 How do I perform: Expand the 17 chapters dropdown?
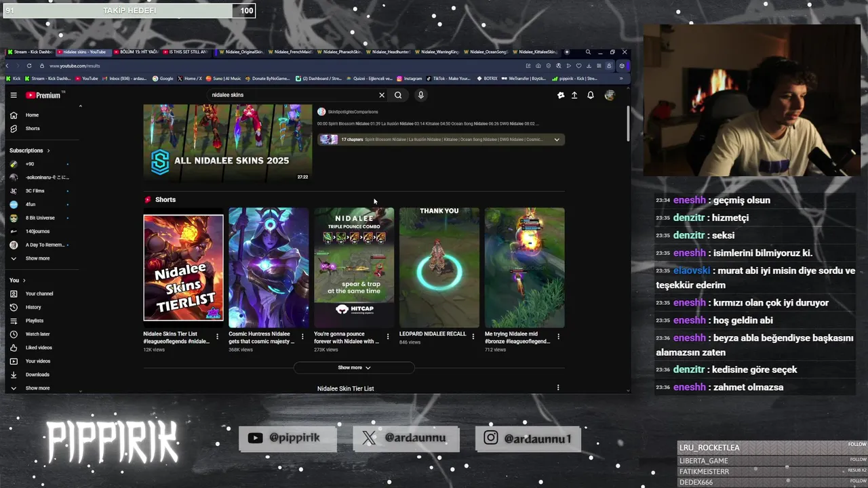(x=557, y=140)
